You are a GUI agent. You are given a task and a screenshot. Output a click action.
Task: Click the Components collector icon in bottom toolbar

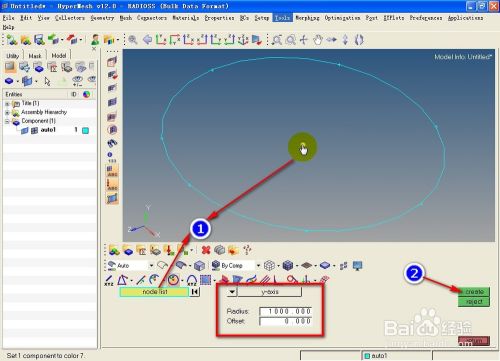[128, 250]
